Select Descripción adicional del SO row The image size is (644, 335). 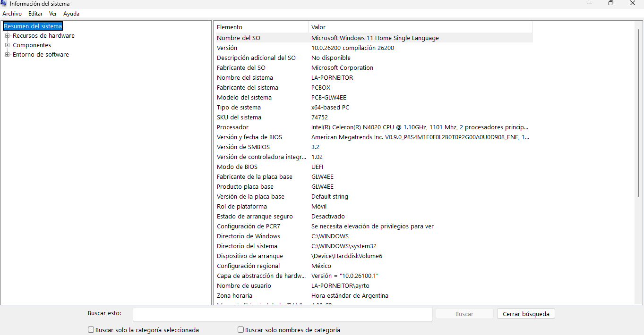(374, 58)
